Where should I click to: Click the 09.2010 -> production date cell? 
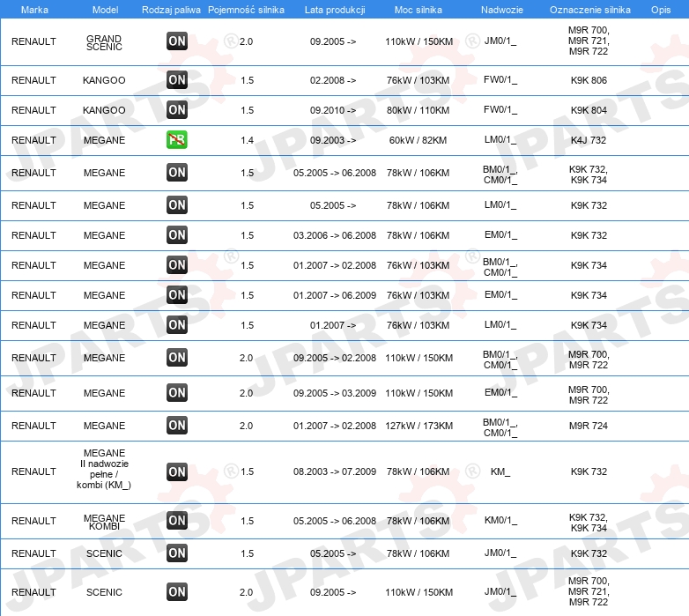click(333, 110)
